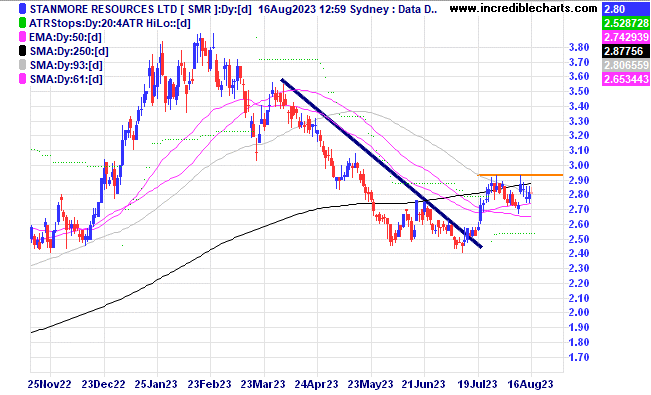Click the blue 2.80 last price box
This screenshot has height=395, width=651.
coord(626,9)
